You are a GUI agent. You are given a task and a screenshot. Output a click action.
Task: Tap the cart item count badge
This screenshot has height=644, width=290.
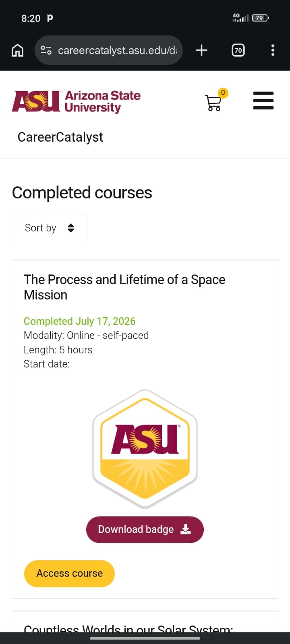coord(223,93)
